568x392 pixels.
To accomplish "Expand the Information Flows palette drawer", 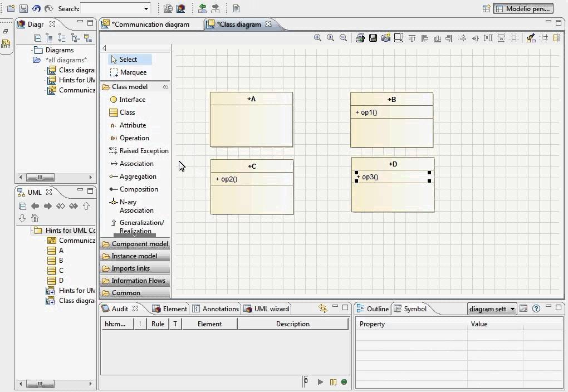I will 135,281.
